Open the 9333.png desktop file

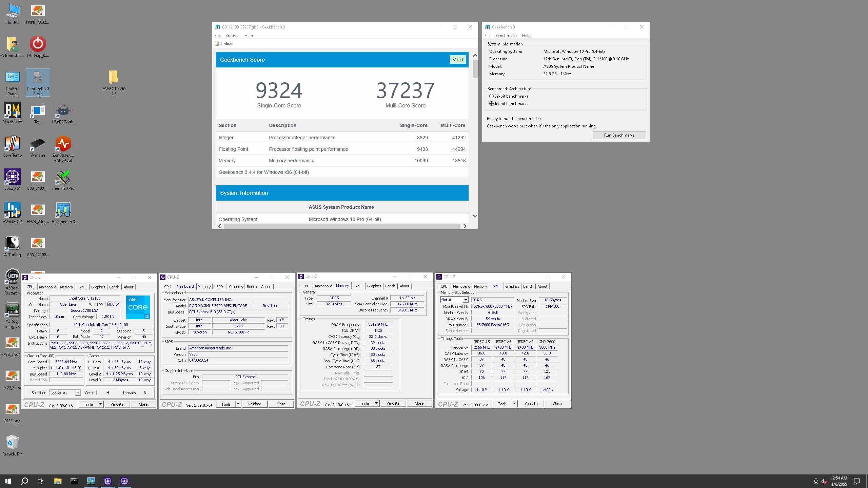[x=12, y=412]
